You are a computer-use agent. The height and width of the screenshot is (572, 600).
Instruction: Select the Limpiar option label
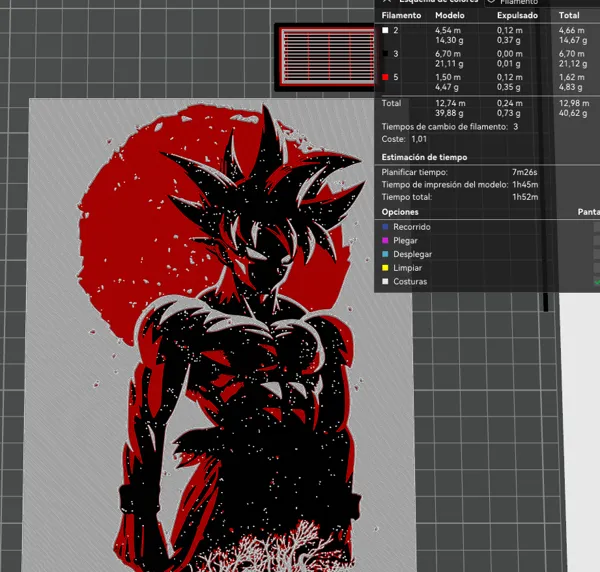click(x=408, y=268)
